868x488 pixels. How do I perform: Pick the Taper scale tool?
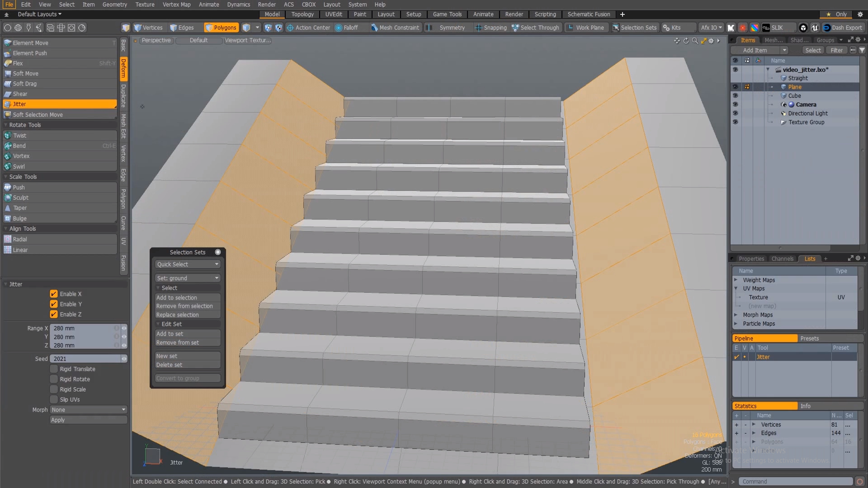[x=60, y=208]
